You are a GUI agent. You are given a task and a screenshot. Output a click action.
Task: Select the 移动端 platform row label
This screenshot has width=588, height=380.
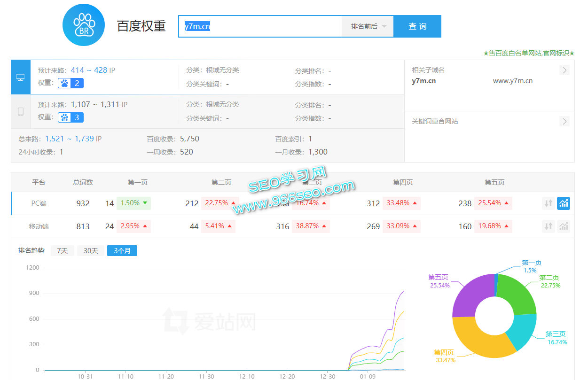(39, 226)
